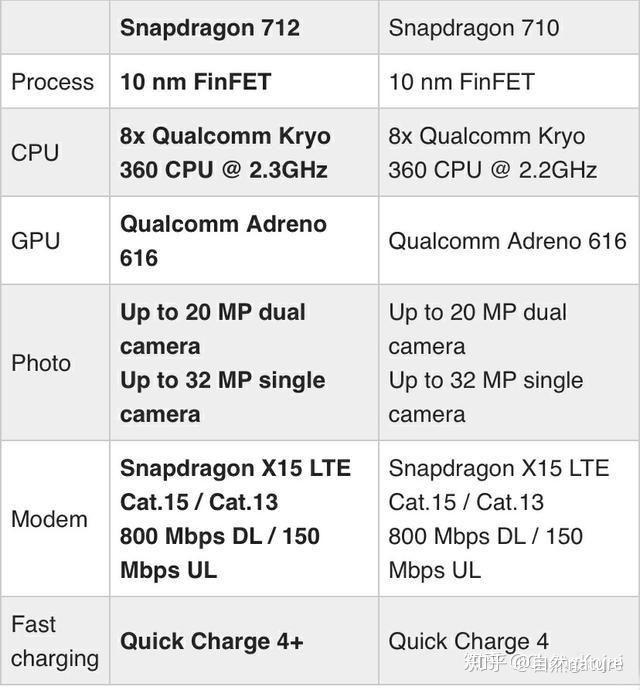Click the non-bold 32 MP single camera text
Image resolution: width=640 pixels, height=690 pixels.
486,397
